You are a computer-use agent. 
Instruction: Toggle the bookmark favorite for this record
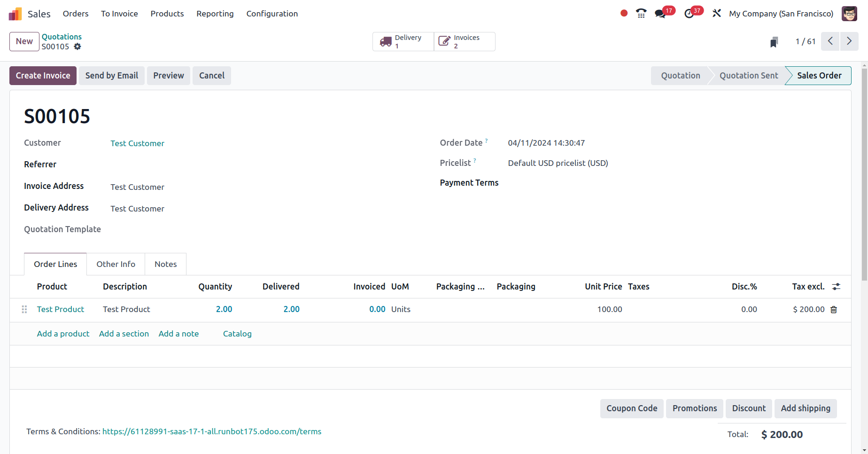774,41
